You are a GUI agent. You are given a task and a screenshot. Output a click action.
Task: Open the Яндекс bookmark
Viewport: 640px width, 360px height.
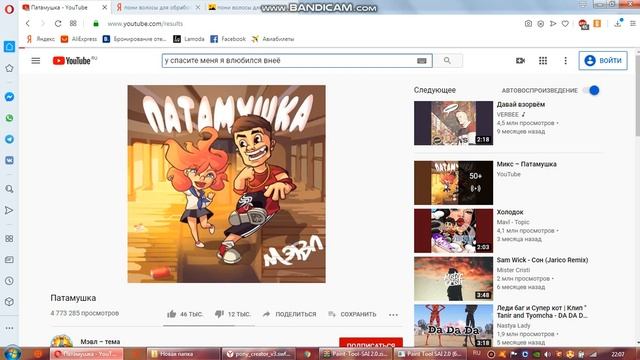point(40,39)
